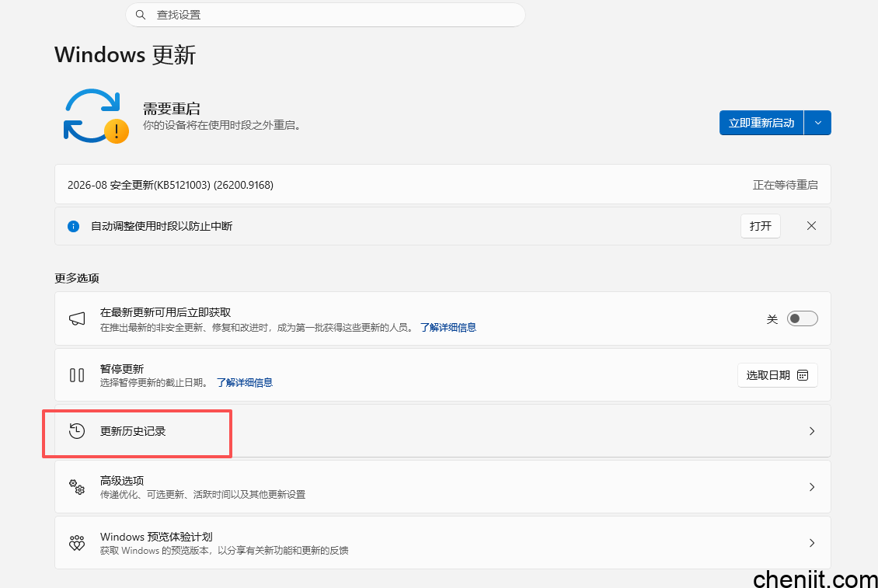Open the 选取日期 date picker
The image size is (878, 588).
[x=777, y=375]
